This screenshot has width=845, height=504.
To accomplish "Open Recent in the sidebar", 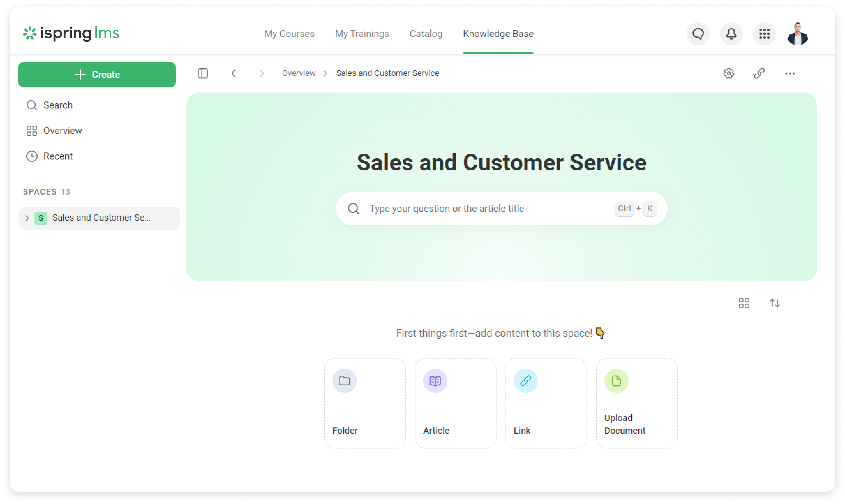I will click(x=58, y=156).
